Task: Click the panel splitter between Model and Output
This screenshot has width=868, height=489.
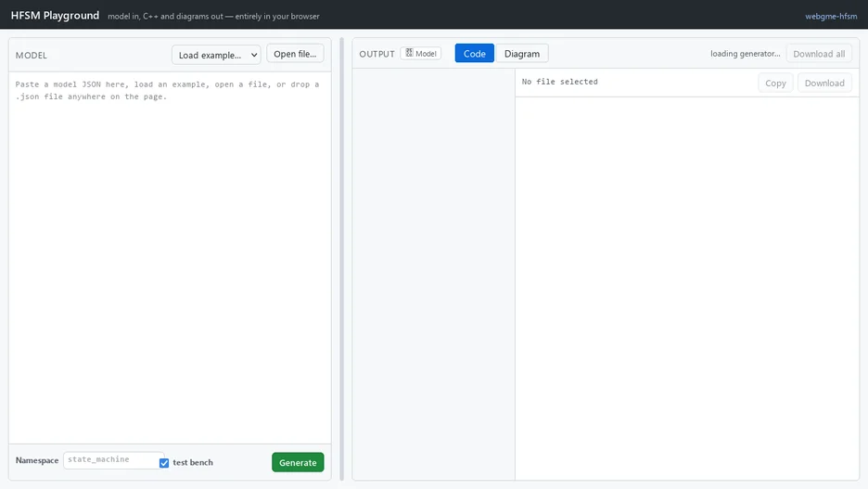Action: pyautogui.click(x=341, y=259)
